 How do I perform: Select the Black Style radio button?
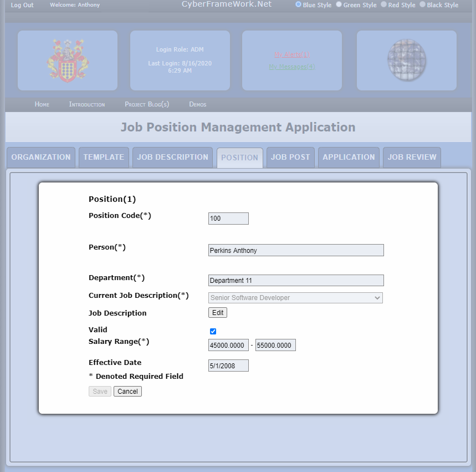click(x=423, y=4)
